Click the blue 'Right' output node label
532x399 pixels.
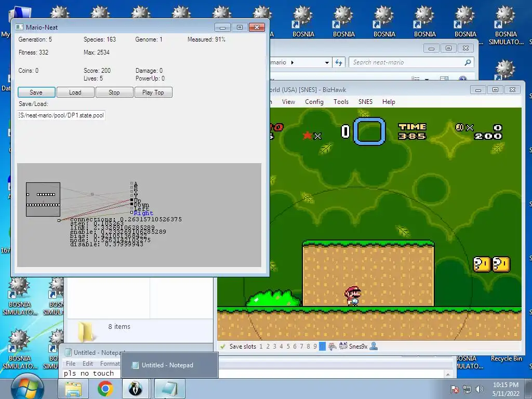tap(143, 213)
